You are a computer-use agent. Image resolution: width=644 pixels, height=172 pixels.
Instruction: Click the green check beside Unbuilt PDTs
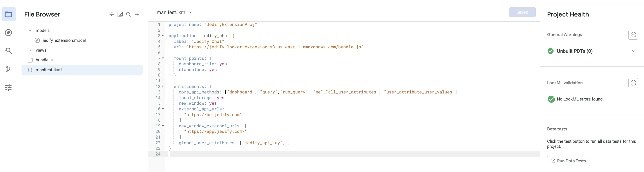550,51
